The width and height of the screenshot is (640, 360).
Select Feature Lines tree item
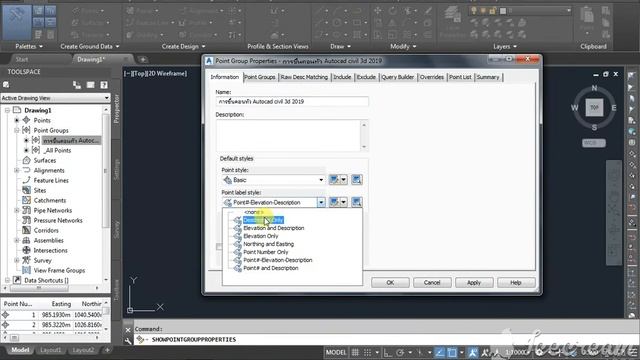pos(51,180)
